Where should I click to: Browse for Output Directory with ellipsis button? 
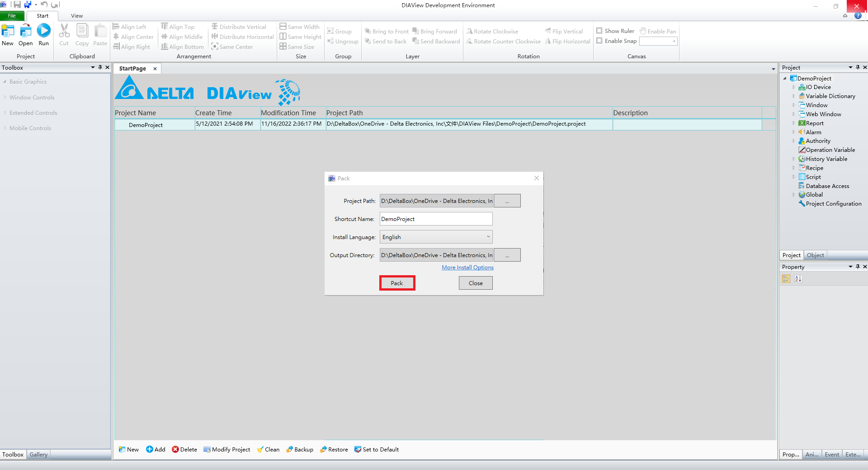[x=507, y=255]
